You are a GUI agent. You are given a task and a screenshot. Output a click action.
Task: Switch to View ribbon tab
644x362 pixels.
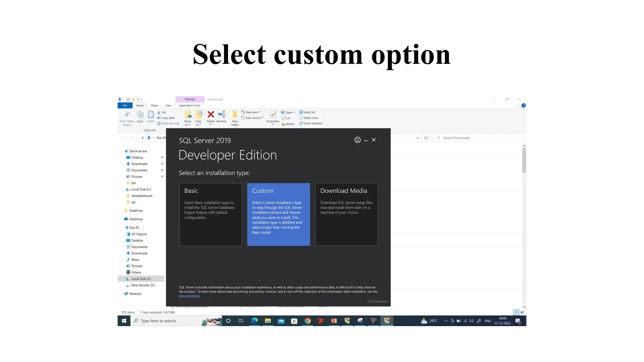168,106
